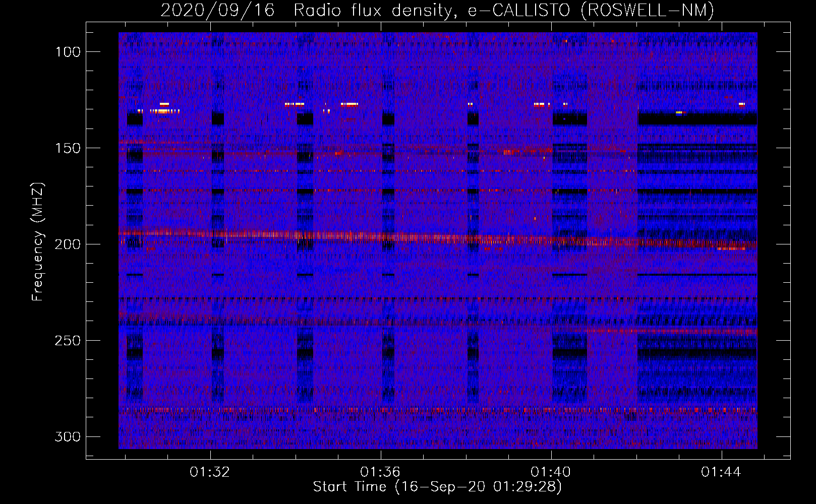The width and height of the screenshot is (816, 504).
Task: Click the 'e-CALLISTO (ROSWELL-NM)' text in the title
Action: (591, 10)
